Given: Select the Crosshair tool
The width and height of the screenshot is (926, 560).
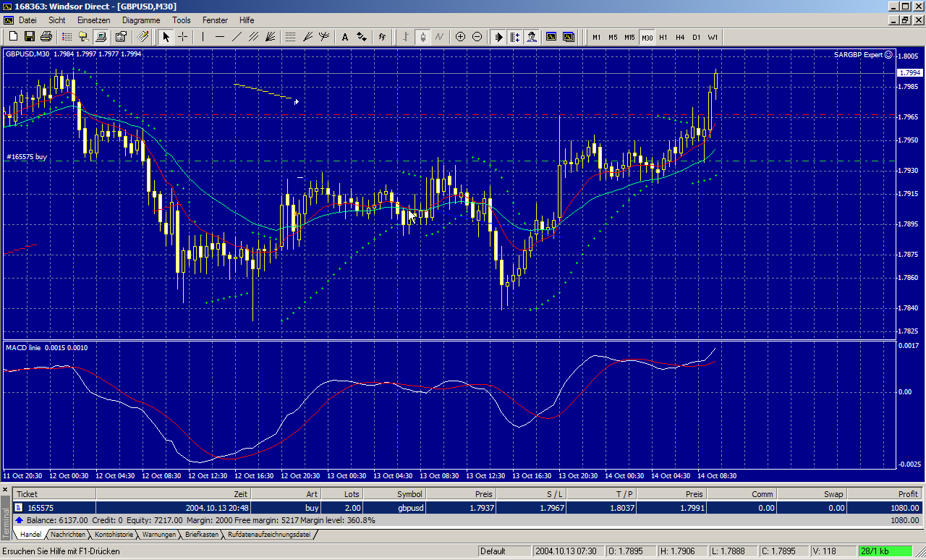Looking at the screenshot, I should point(183,37).
